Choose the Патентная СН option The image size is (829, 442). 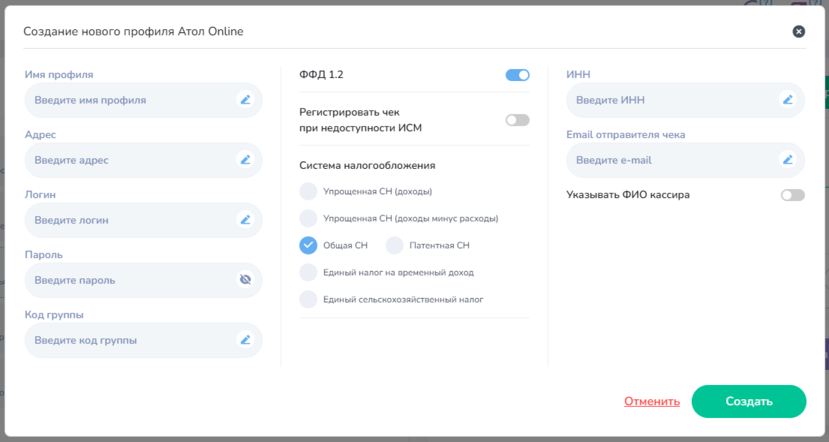pos(394,245)
